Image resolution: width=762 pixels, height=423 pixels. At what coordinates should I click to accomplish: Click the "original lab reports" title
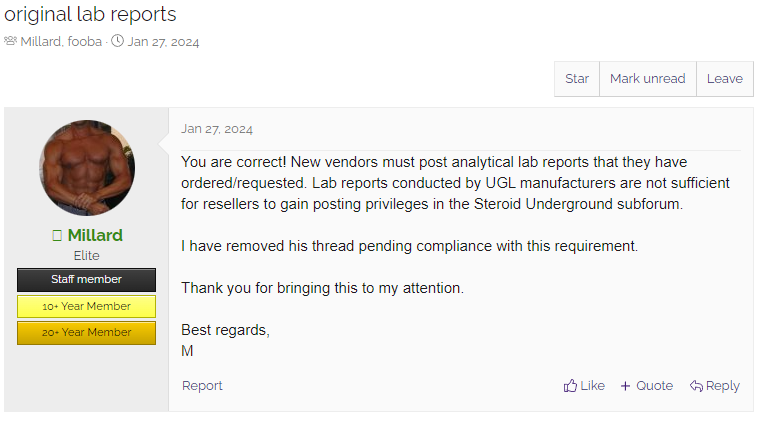[90, 14]
